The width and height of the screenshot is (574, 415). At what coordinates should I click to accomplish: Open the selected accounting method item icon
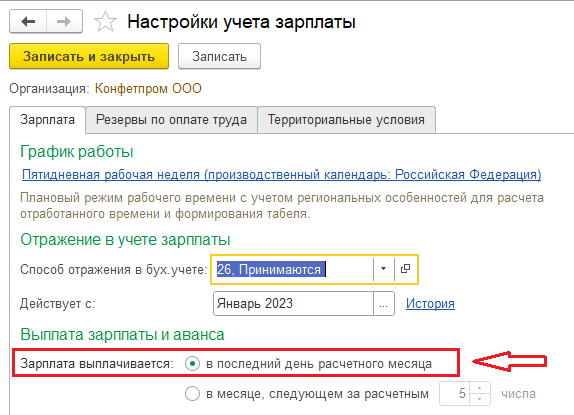click(405, 269)
